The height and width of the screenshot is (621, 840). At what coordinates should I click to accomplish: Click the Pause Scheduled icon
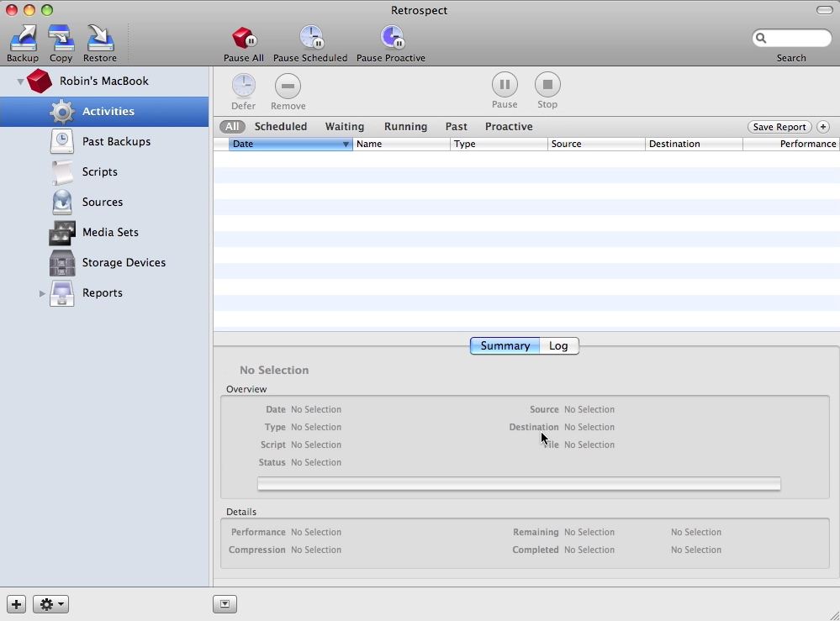[311, 38]
